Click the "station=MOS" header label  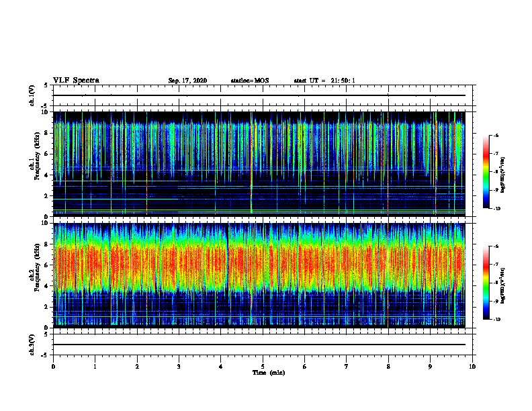[x=250, y=81]
